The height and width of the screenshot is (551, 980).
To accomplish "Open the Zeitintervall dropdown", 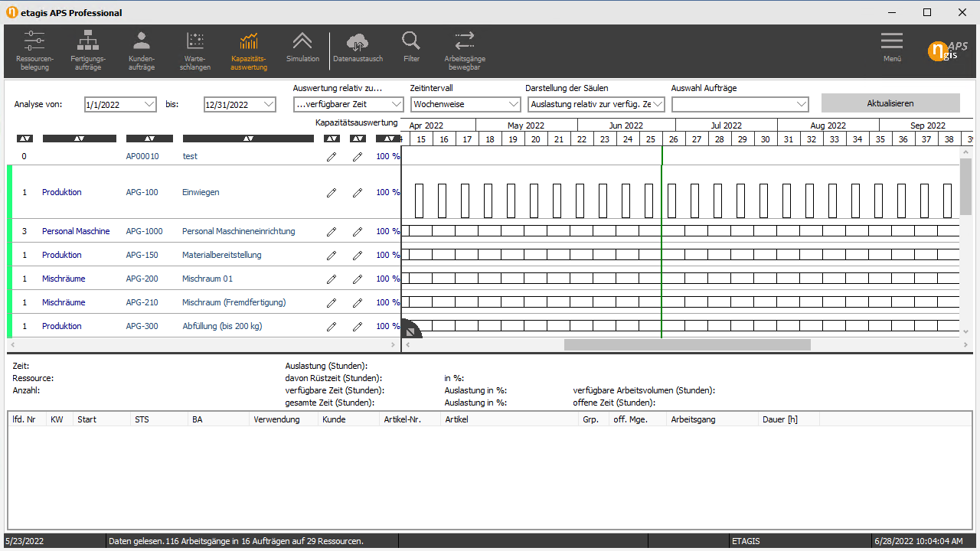I will click(x=514, y=104).
